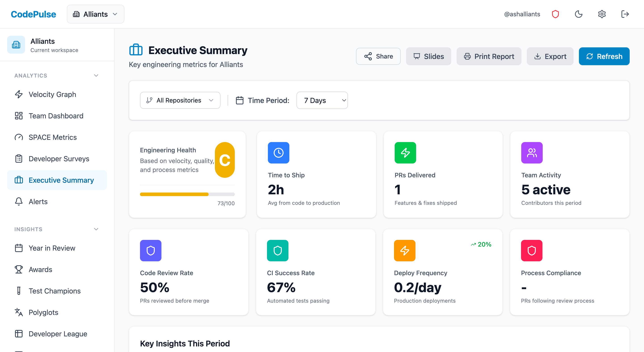Viewport: 644px width, 352px height.
Task: Log out using the exit icon
Action: [x=625, y=14]
